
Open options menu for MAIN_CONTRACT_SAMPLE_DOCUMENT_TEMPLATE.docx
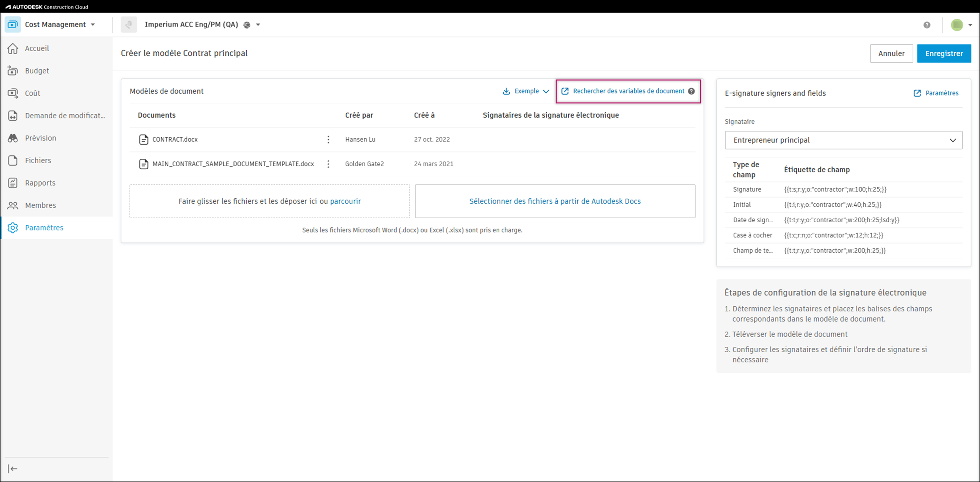328,164
